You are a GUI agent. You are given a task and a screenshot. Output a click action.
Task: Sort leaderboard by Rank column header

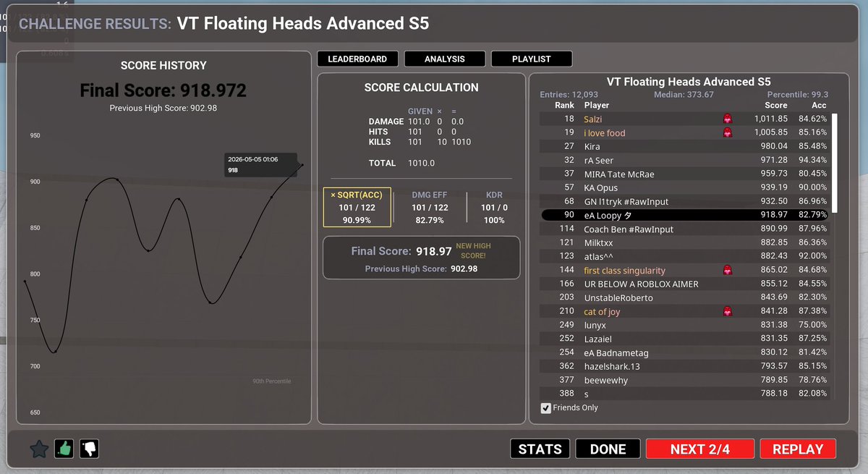pos(565,106)
